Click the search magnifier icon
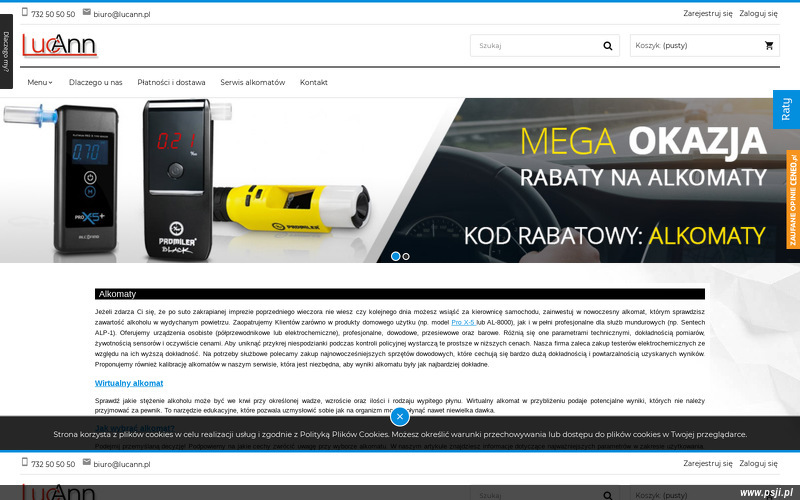 point(608,45)
